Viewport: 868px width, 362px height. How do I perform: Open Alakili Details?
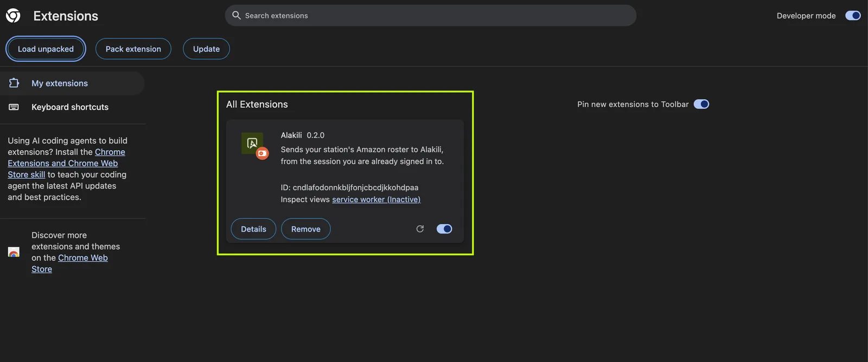coord(253,229)
